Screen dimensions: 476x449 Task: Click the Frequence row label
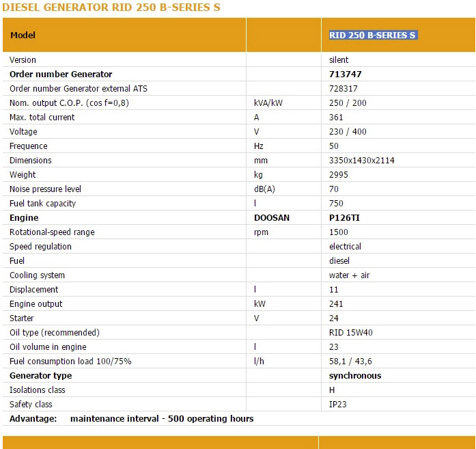point(29,146)
